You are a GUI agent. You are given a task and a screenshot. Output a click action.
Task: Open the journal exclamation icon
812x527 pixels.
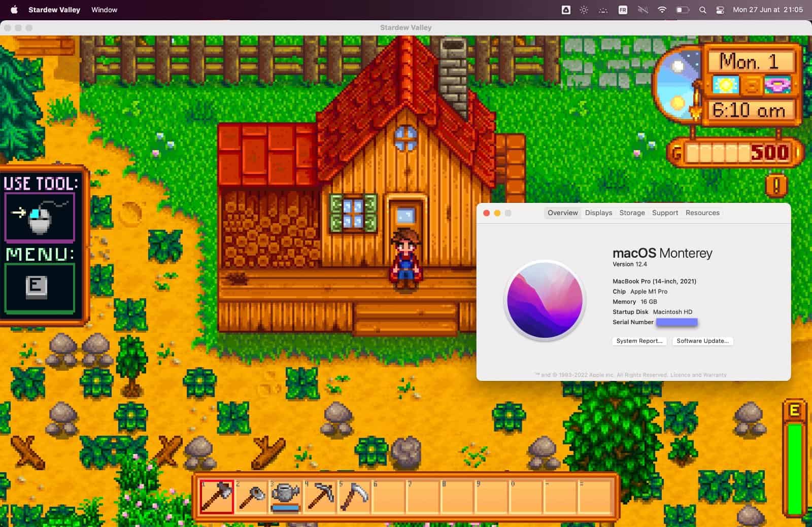click(x=776, y=185)
